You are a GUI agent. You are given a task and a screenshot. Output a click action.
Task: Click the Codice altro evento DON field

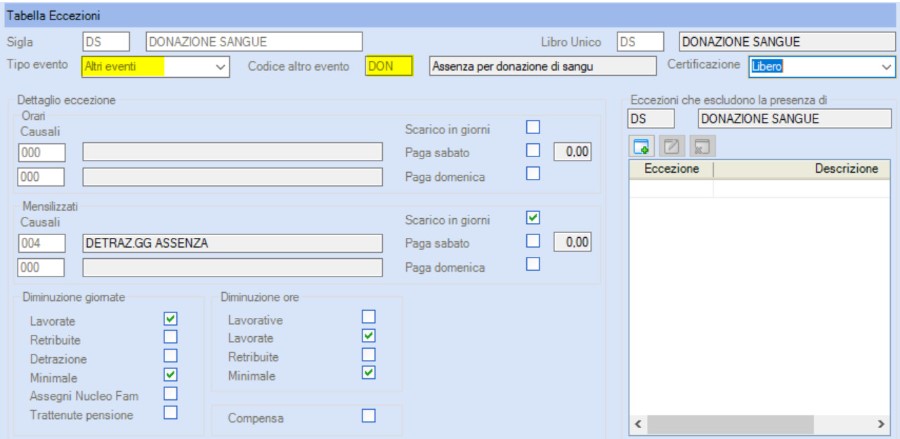click(389, 66)
